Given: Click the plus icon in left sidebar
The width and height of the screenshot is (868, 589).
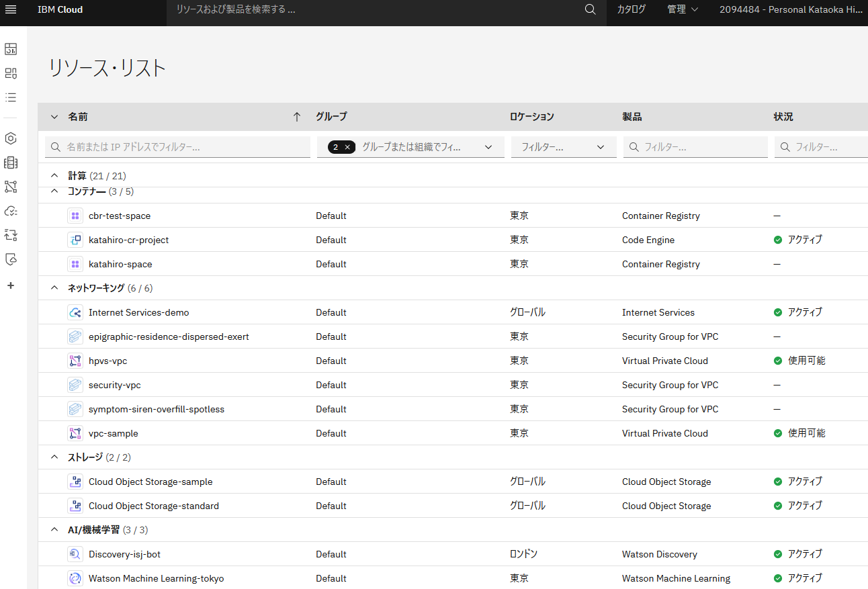Looking at the screenshot, I should [x=11, y=285].
